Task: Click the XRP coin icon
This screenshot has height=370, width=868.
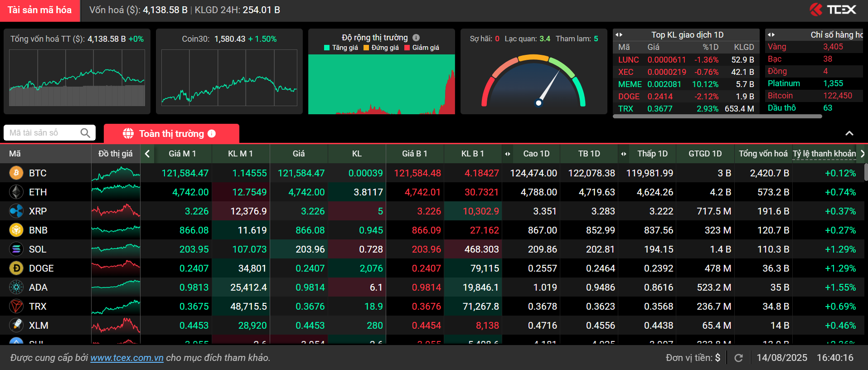Action: (x=16, y=211)
